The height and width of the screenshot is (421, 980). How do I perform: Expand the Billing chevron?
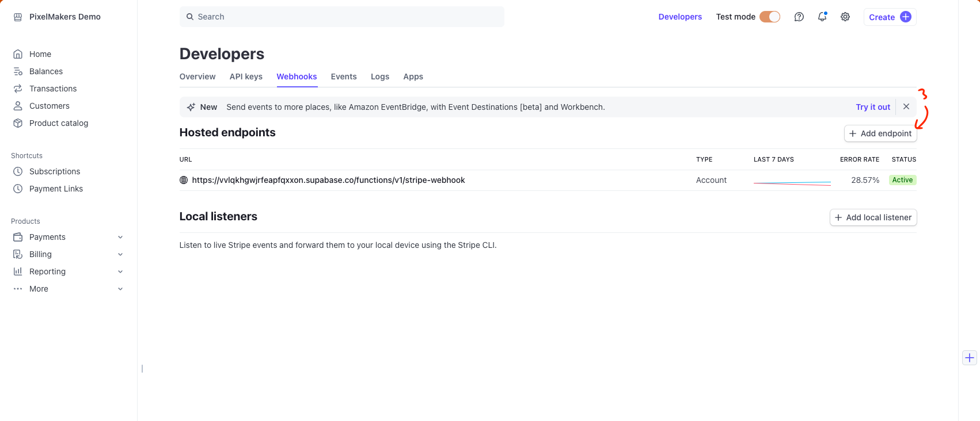pos(120,254)
